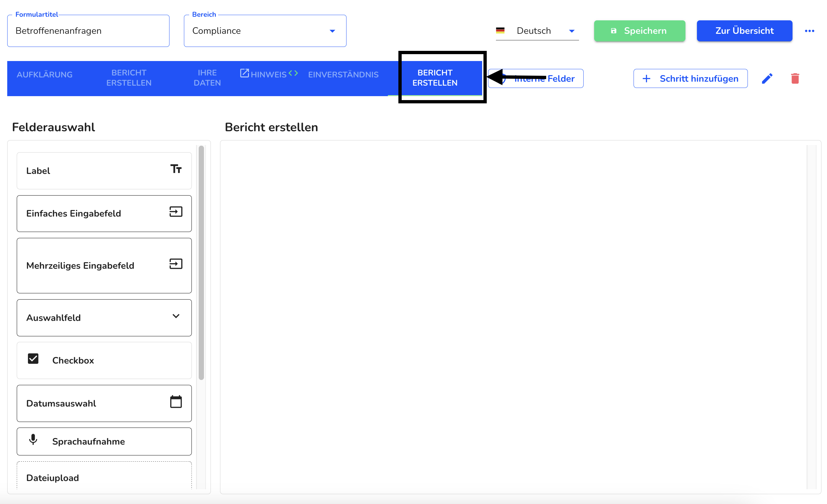Switch to the Ihre Daten tab
Screen dimensions: 827x504
point(207,78)
